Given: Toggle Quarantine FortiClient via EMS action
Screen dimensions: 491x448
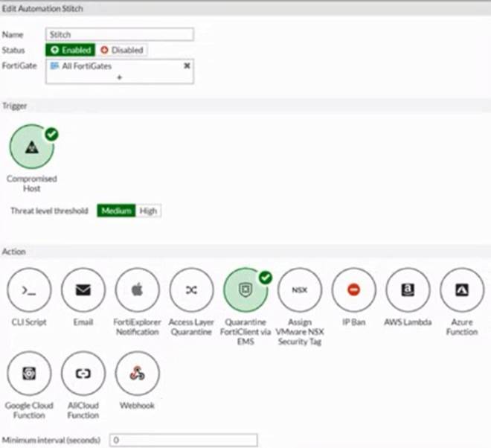Looking at the screenshot, I should [245, 290].
